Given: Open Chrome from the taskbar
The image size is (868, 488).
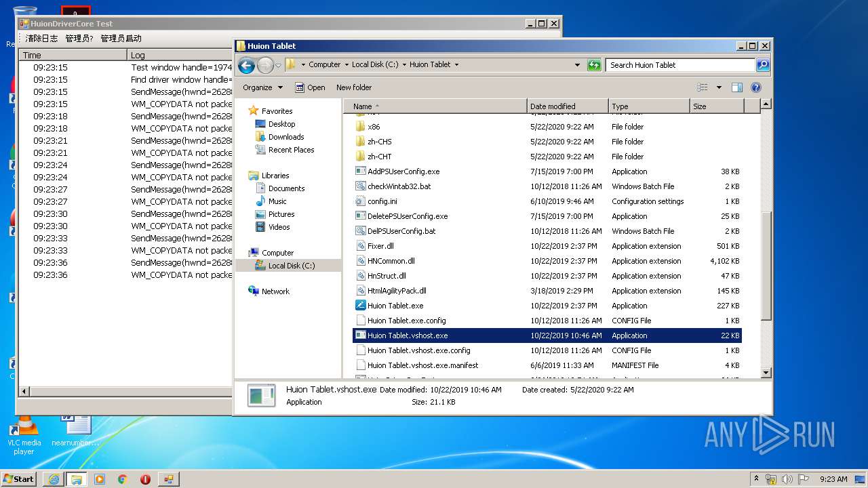Looking at the screenshot, I should point(122,479).
